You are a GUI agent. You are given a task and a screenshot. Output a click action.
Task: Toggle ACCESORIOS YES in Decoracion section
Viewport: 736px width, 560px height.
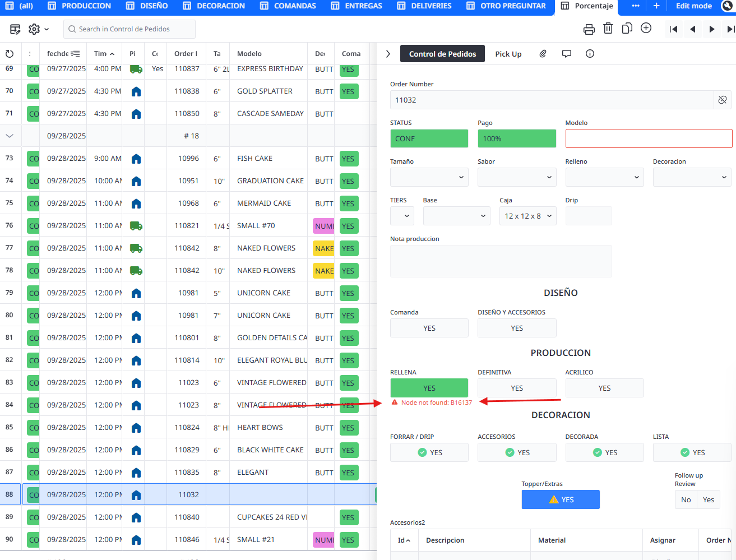[x=516, y=452]
